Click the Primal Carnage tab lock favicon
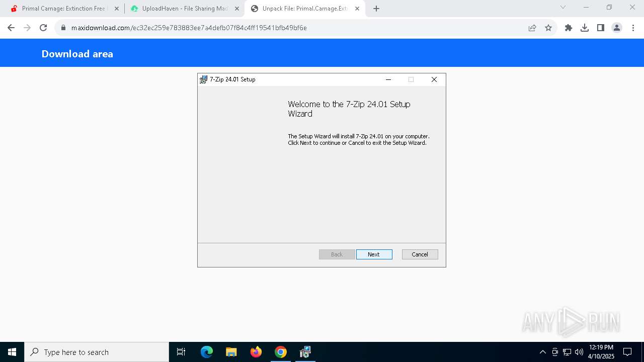Screen dimensions: 644x362 (14, 9)
